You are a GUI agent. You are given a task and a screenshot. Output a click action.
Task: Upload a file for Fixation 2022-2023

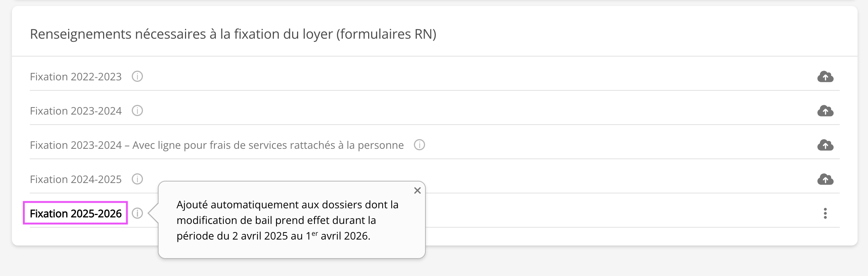[825, 77]
